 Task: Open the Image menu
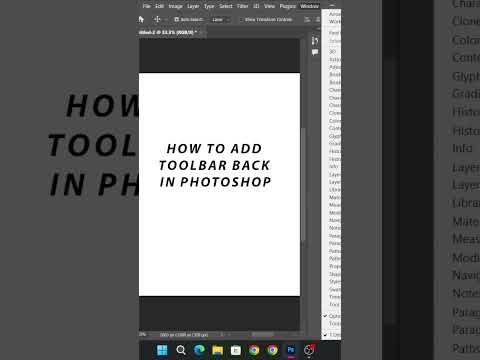(x=175, y=6)
